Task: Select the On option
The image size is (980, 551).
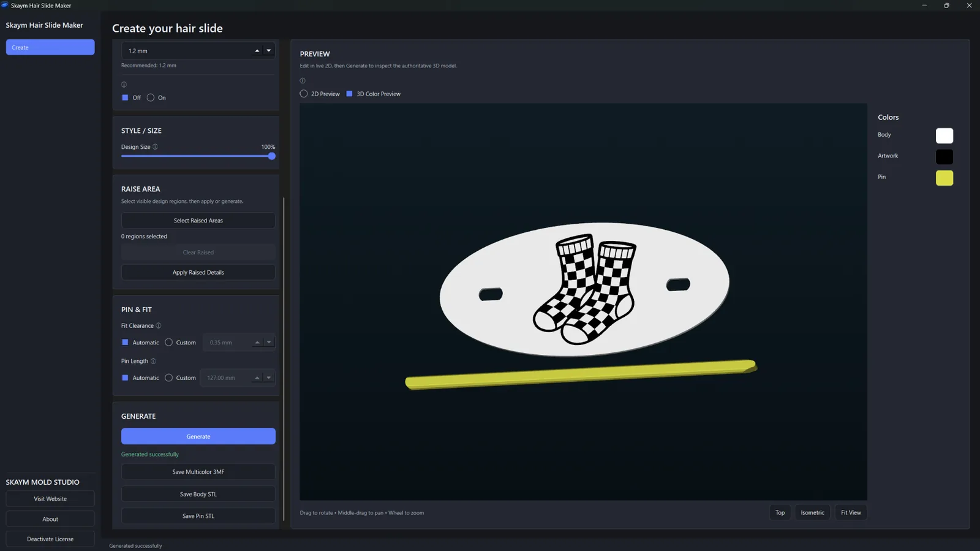Action: pyautogui.click(x=156, y=98)
